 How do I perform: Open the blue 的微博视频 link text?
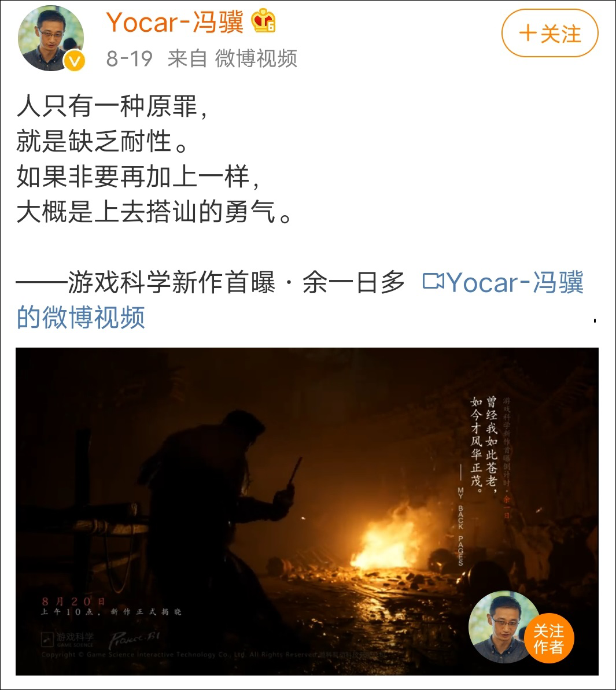coord(80,317)
